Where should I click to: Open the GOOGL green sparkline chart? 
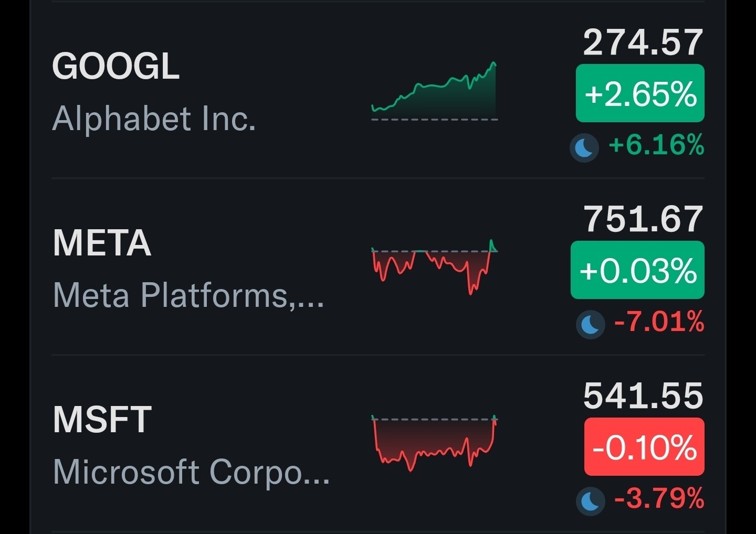pos(434,92)
